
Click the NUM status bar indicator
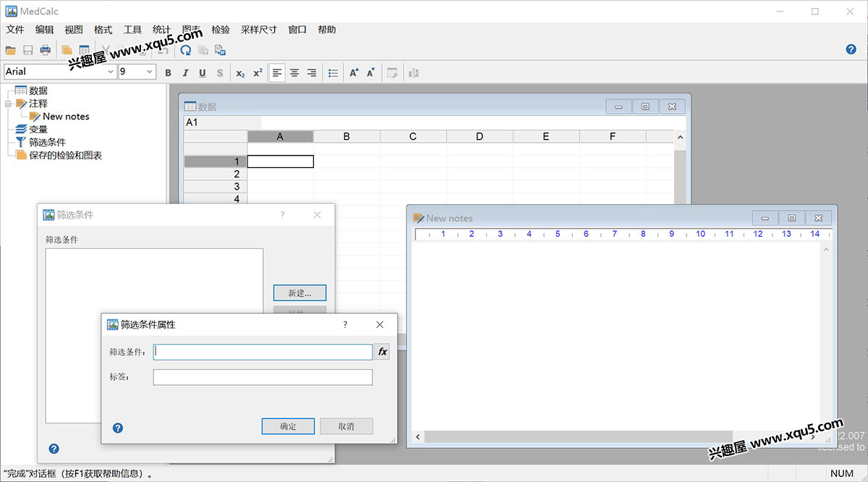point(842,474)
